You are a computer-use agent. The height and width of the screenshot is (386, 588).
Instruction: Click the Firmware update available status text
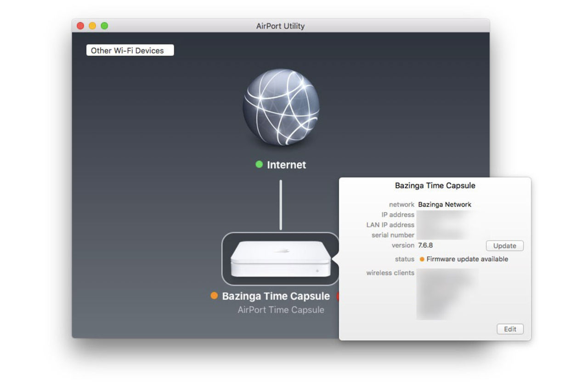coord(467,259)
